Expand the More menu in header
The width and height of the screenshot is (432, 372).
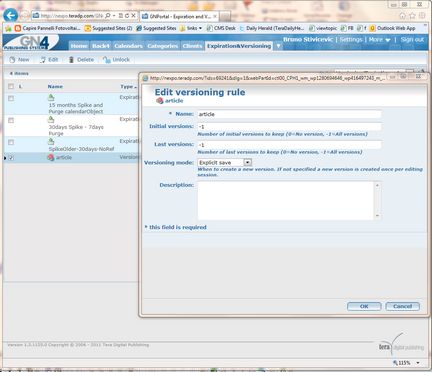click(379, 40)
